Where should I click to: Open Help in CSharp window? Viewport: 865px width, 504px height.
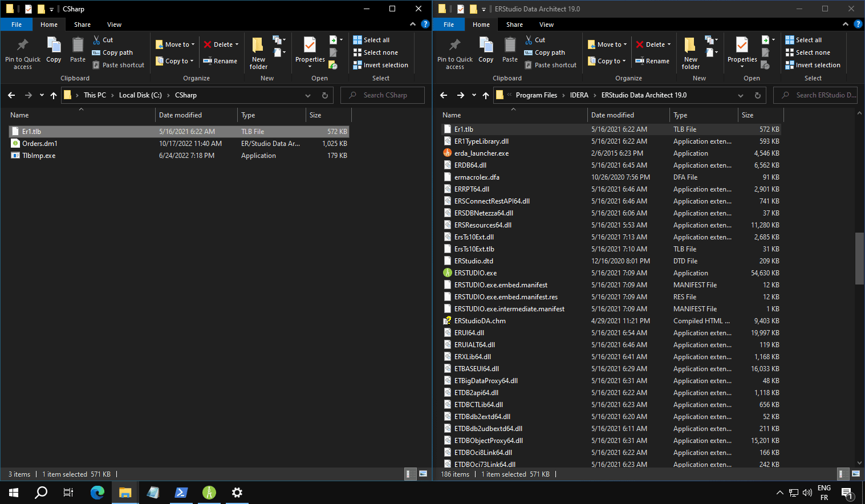[425, 24]
